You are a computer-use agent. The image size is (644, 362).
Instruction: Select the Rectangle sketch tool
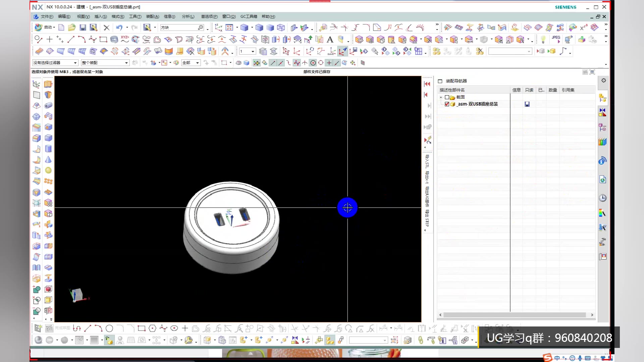click(103, 40)
